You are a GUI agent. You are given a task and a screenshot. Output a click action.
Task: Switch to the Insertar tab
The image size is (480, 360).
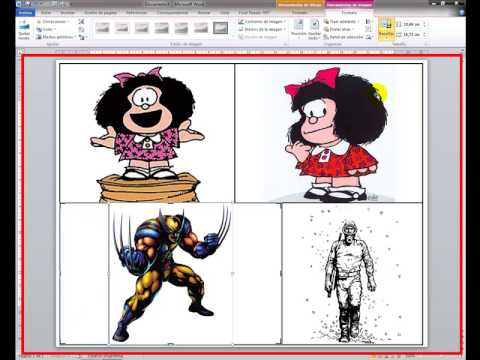(68, 13)
